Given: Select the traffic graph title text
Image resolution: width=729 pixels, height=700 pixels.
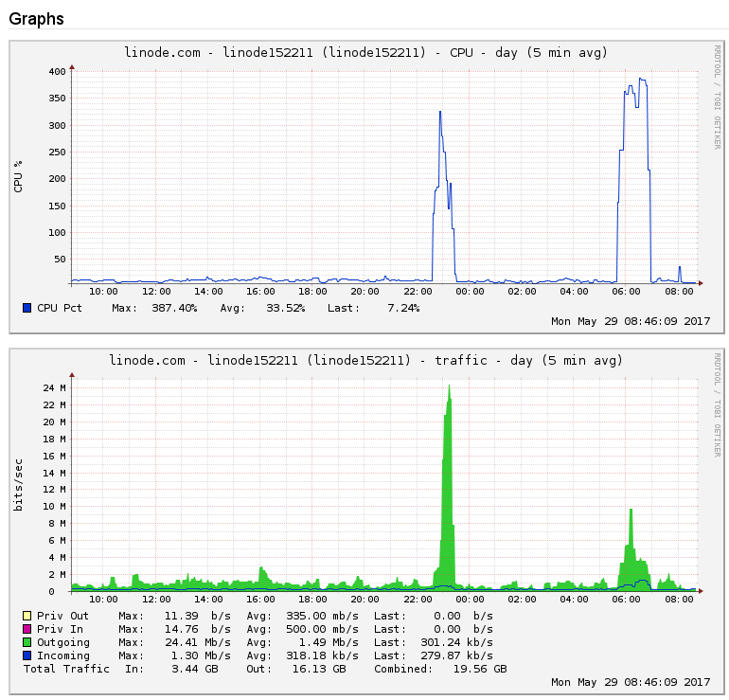Looking at the screenshot, I should (366, 360).
